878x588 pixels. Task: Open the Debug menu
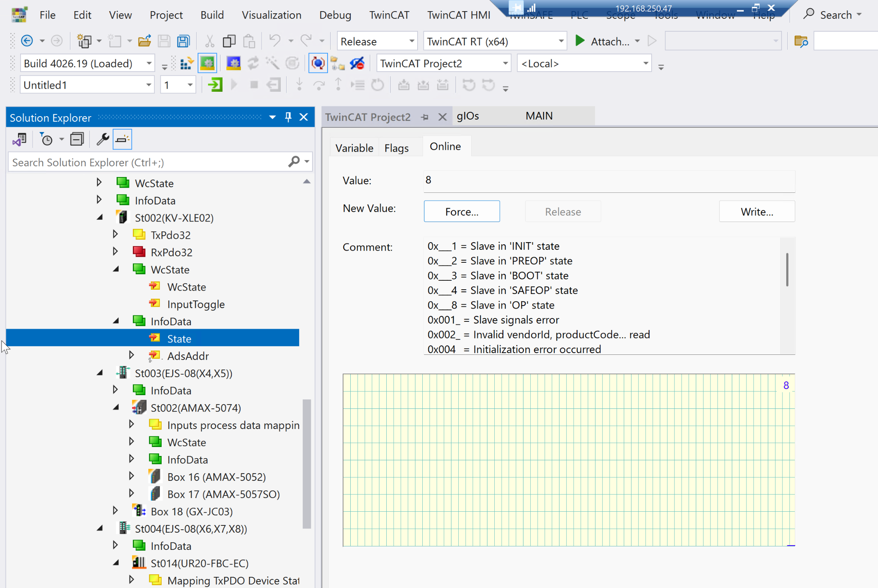(x=335, y=15)
